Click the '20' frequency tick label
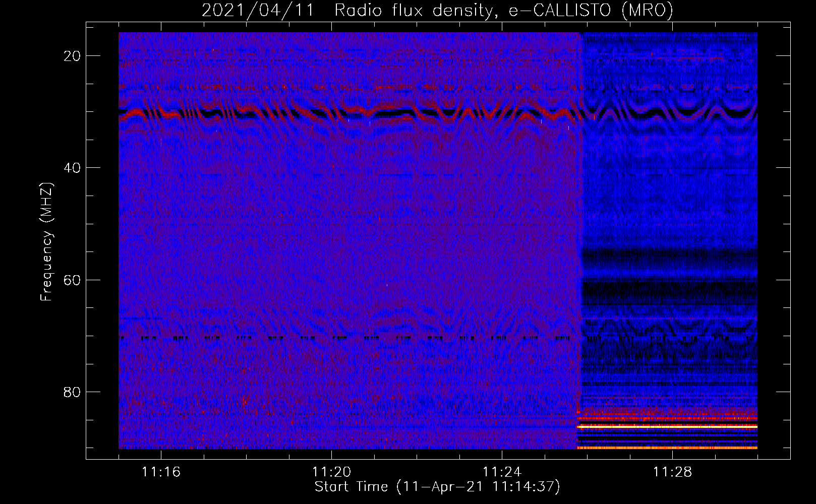816x504 pixels. pyautogui.click(x=72, y=56)
